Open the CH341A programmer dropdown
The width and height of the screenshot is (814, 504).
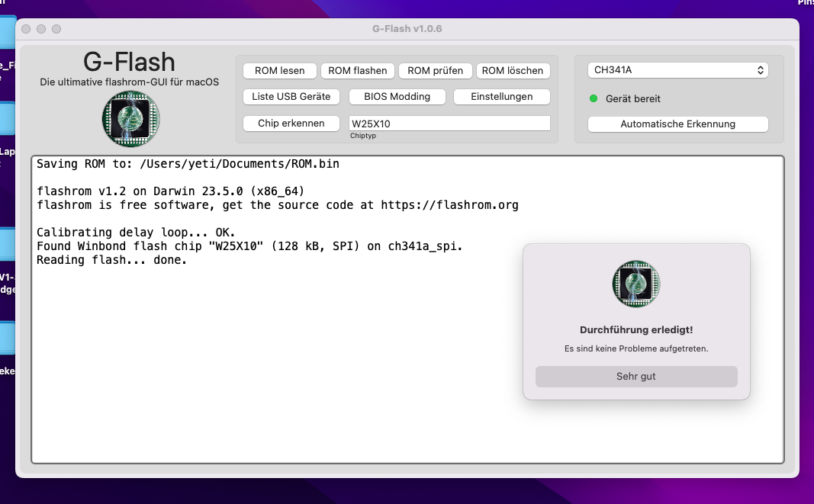click(677, 70)
